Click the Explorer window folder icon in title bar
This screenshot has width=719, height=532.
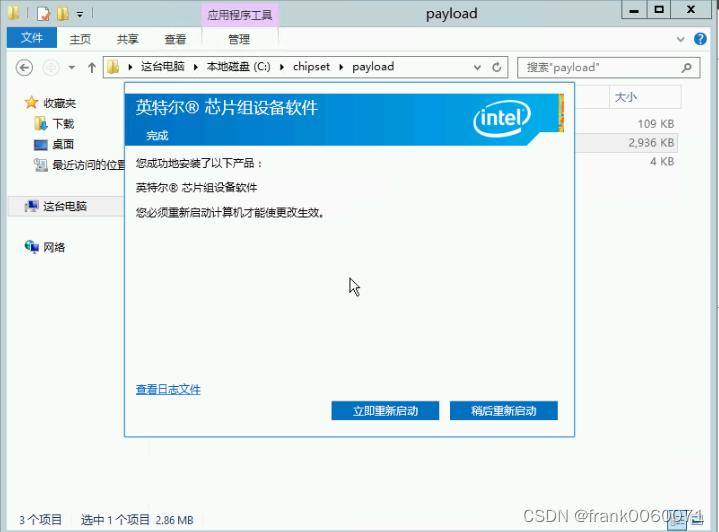[x=13, y=13]
